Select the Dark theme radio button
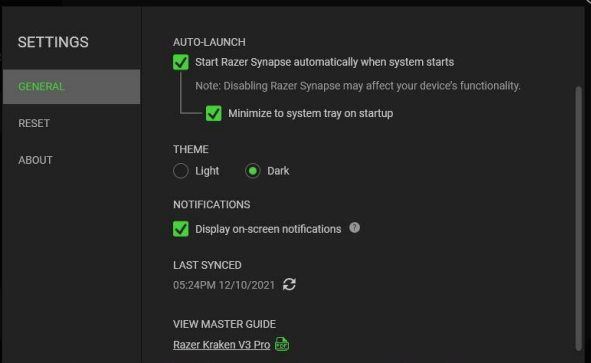 pyautogui.click(x=253, y=171)
